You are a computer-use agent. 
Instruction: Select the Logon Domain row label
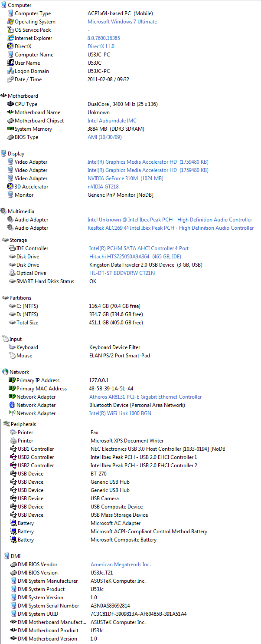[32, 71]
